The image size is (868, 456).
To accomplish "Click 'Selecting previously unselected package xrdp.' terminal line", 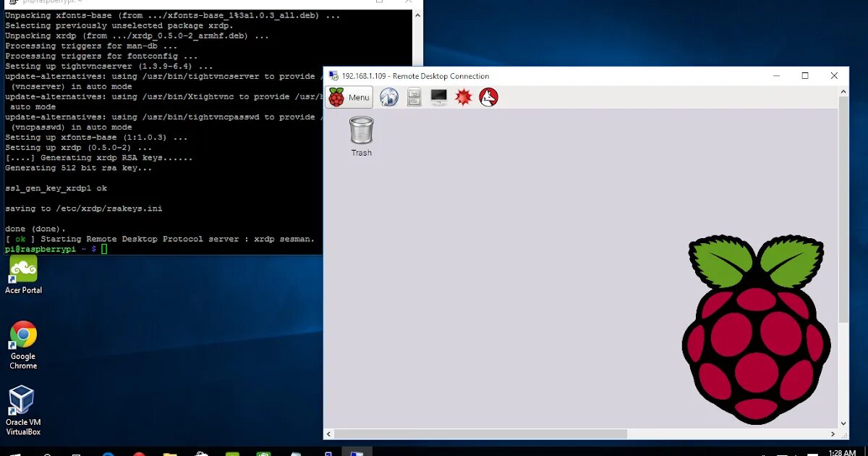I will click(x=119, y=25).
